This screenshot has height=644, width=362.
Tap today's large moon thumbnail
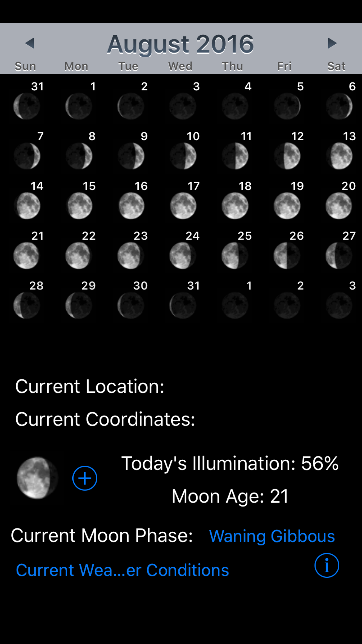[37, 478]
